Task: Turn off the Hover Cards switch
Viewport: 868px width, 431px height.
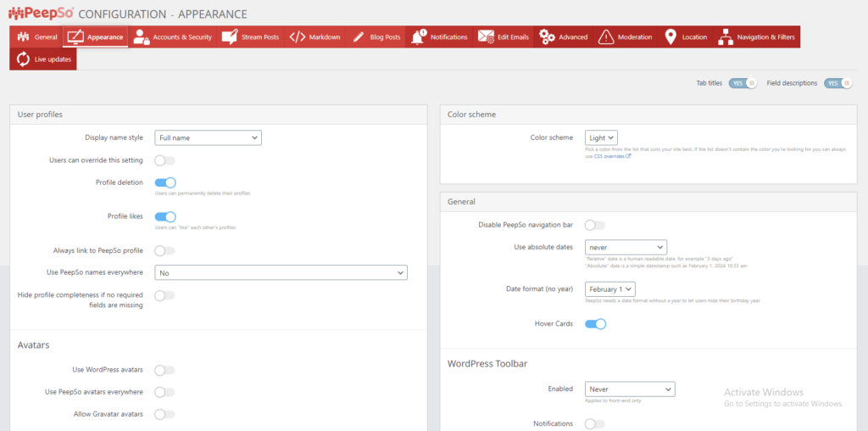Action: 596,324
